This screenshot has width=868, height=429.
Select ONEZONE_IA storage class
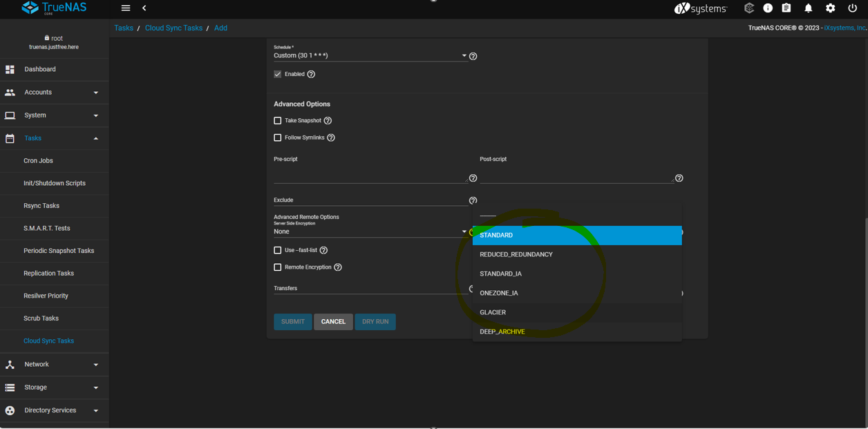point(577,293)
